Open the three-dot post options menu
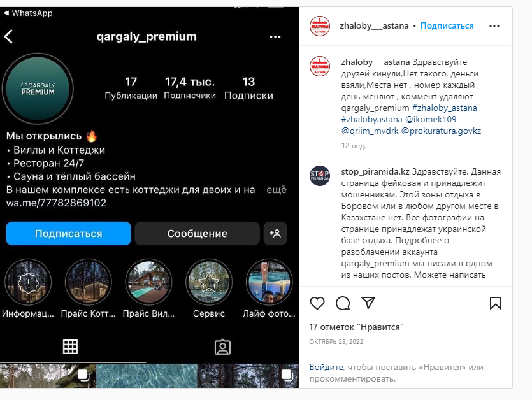Image resolution: width=532 pixels, height=400 pixels. click(x=494, y=26)
